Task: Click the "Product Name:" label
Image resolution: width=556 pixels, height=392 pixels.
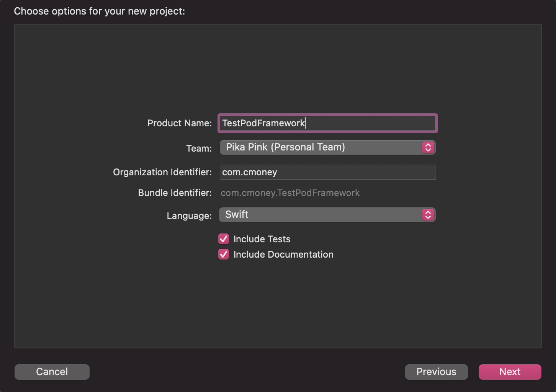Action: [179, 123]
